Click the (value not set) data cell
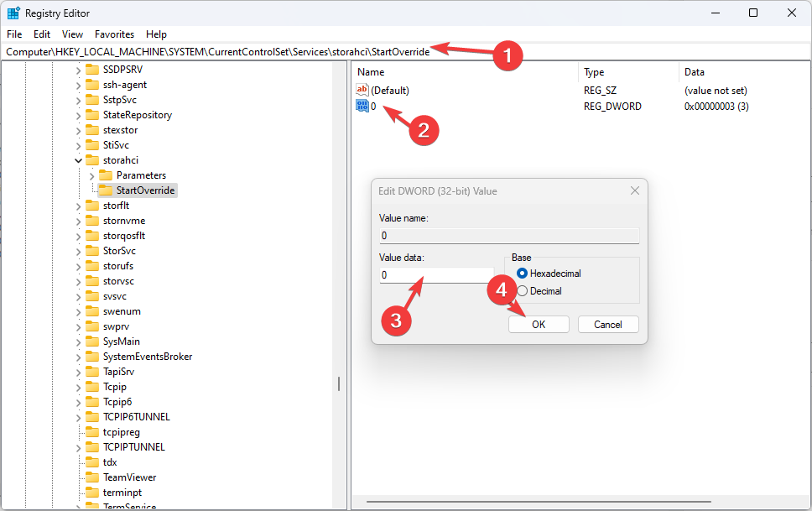Image resolution: width=812 pixels, height=511 pixels. coord(716,90)
